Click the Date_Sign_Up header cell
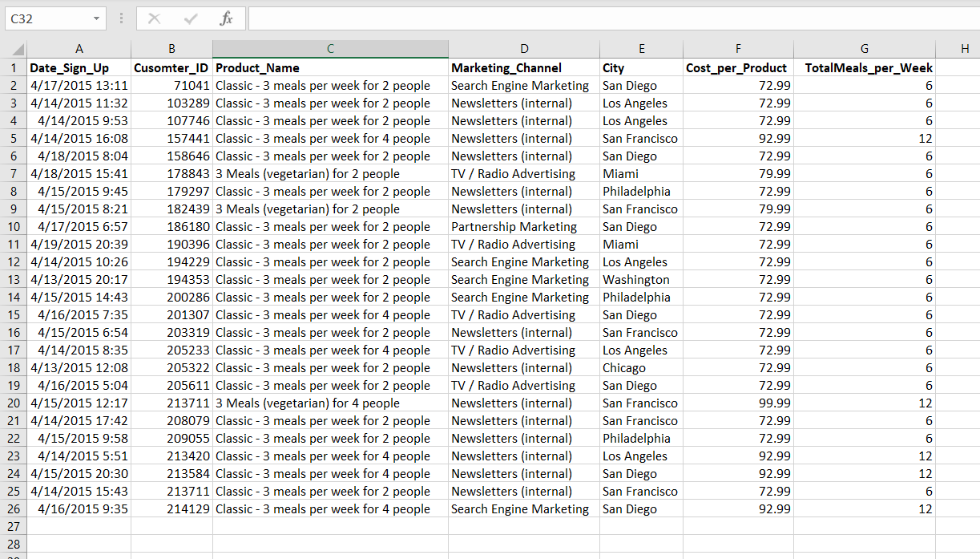 click(79, 68)
